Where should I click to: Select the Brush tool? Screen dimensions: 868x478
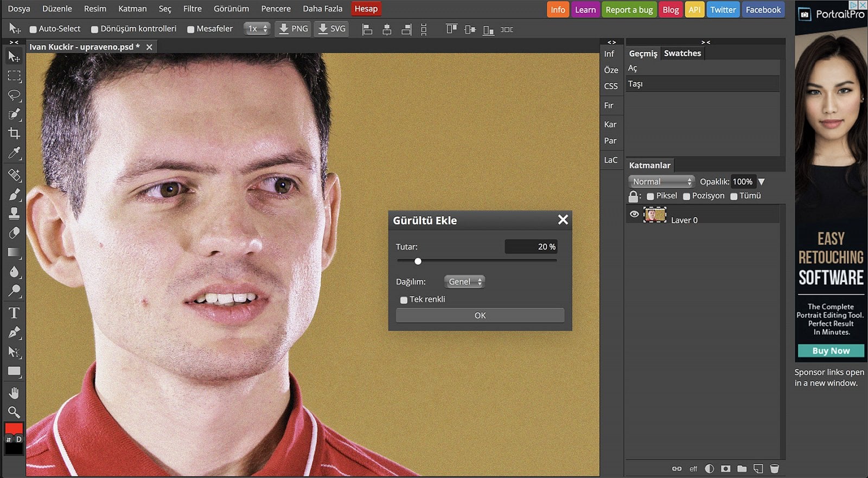pos(14,194)
